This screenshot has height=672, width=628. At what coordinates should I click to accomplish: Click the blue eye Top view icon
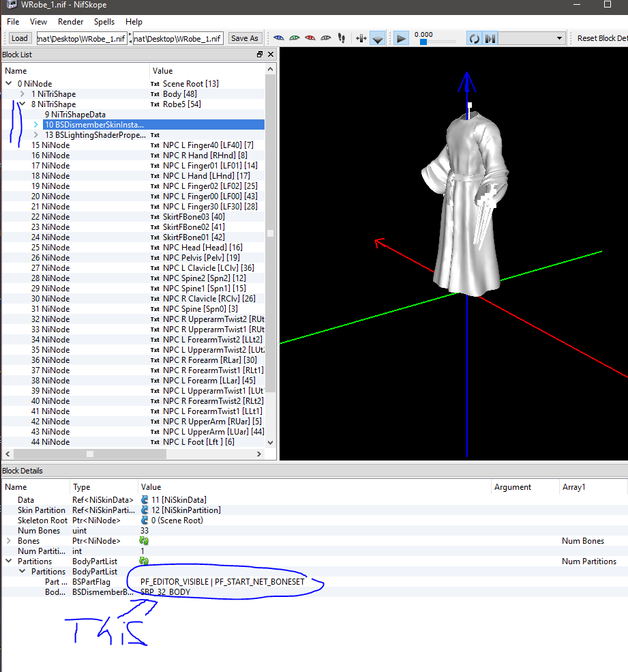pos(278,38)
